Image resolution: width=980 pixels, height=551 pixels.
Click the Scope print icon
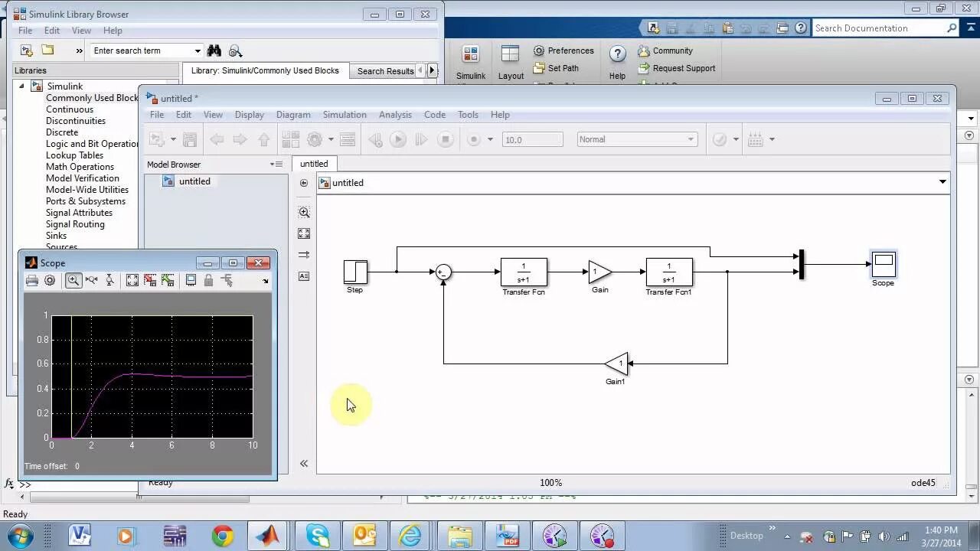pyautogui.click(x=31, y=281)
